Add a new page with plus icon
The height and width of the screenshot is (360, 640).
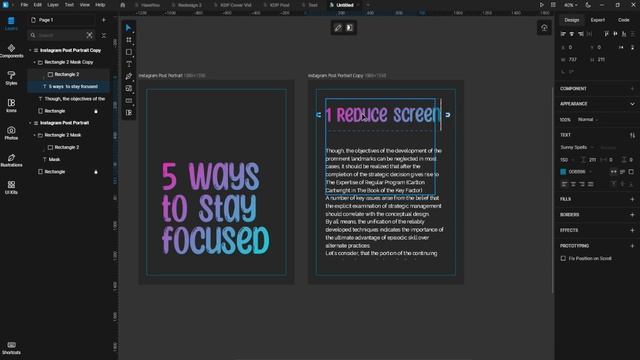[x=104, y=20]
